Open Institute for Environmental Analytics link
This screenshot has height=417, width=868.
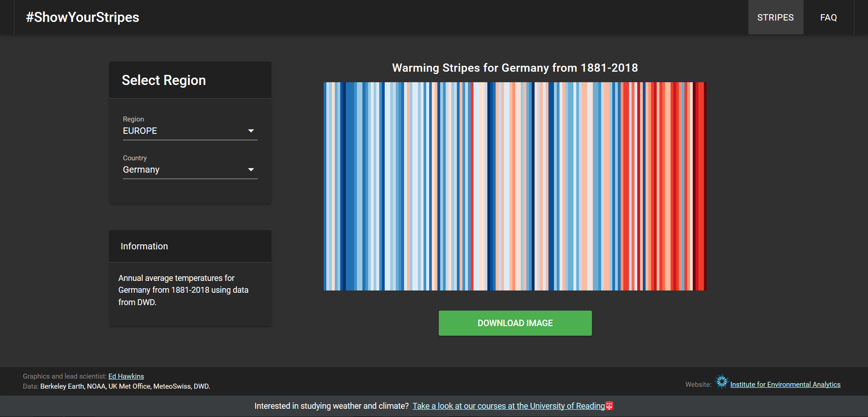click(x=785, y=385)
